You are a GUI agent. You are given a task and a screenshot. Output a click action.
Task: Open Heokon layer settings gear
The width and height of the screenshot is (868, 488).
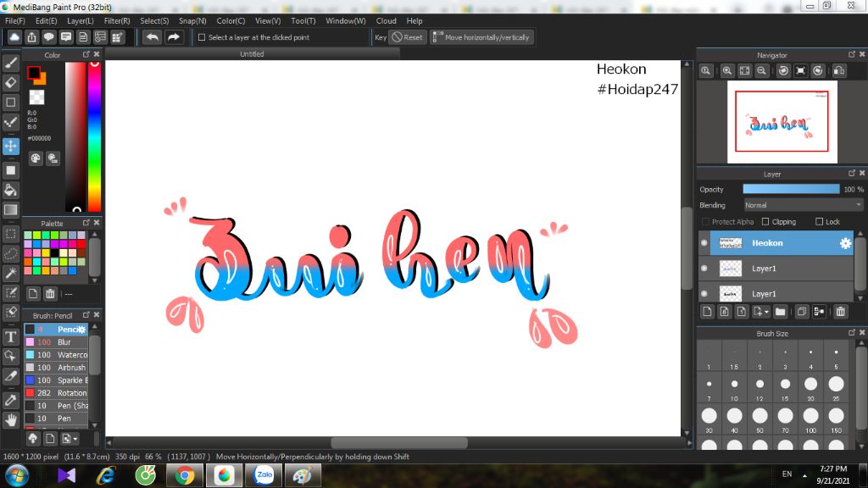(845, 243)
